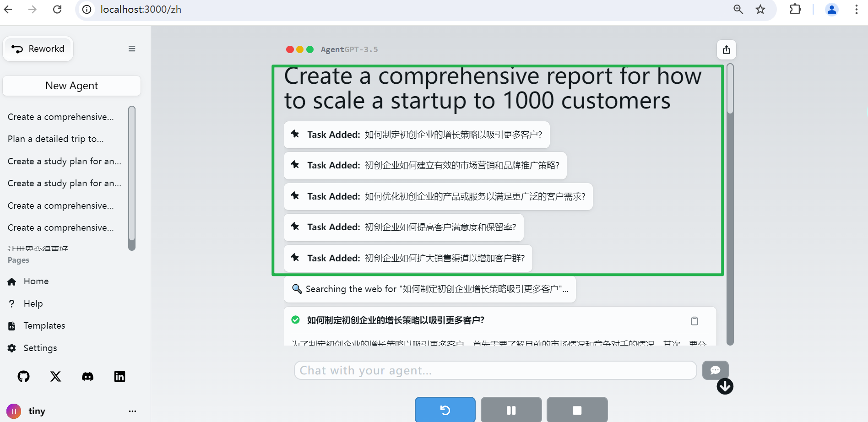Screen dimensions: 868x422
Task: Stop the agent with the square button
Action: click(577, 410)
